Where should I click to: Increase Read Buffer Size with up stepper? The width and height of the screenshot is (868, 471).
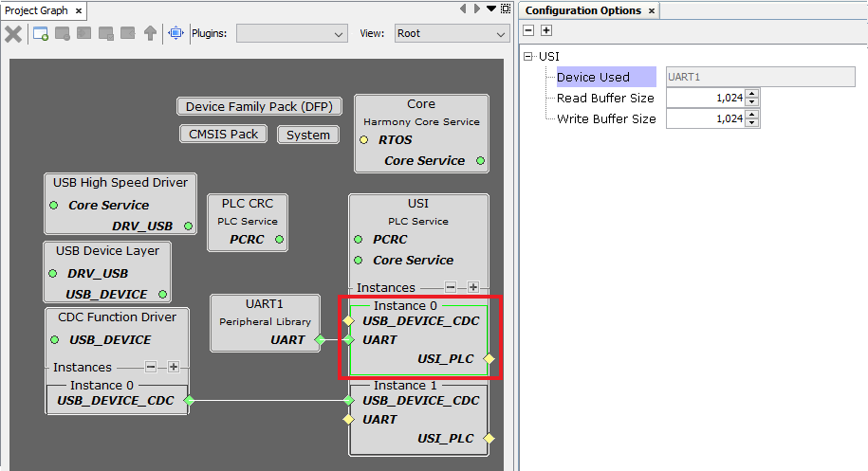751,94
